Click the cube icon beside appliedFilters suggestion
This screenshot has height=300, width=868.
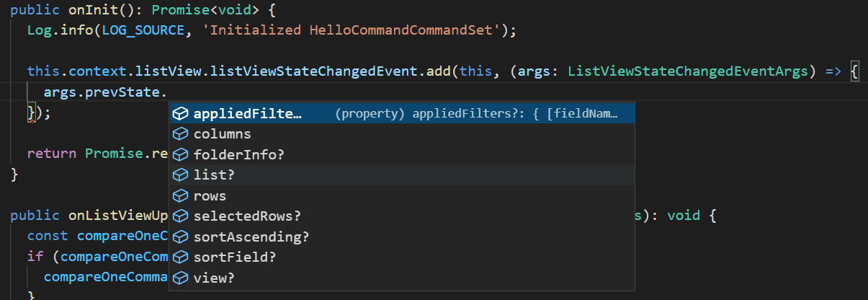180,114
